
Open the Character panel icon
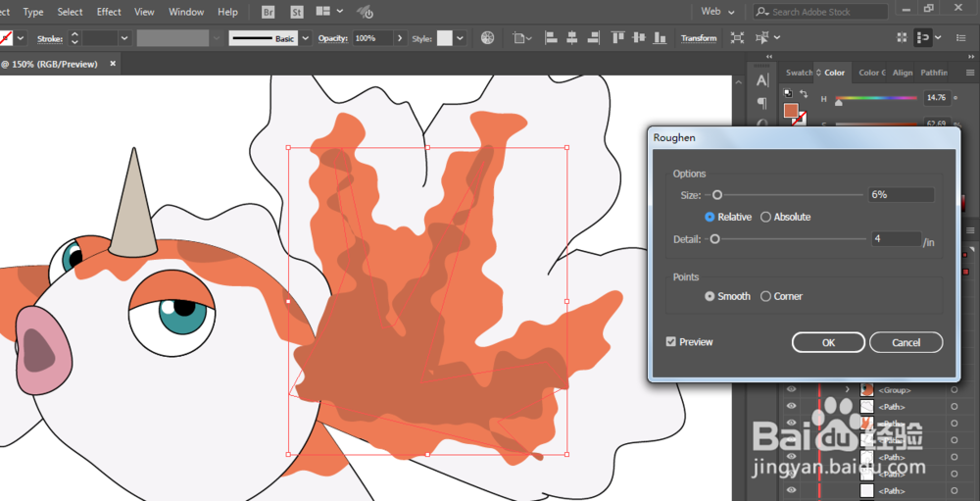761,80
